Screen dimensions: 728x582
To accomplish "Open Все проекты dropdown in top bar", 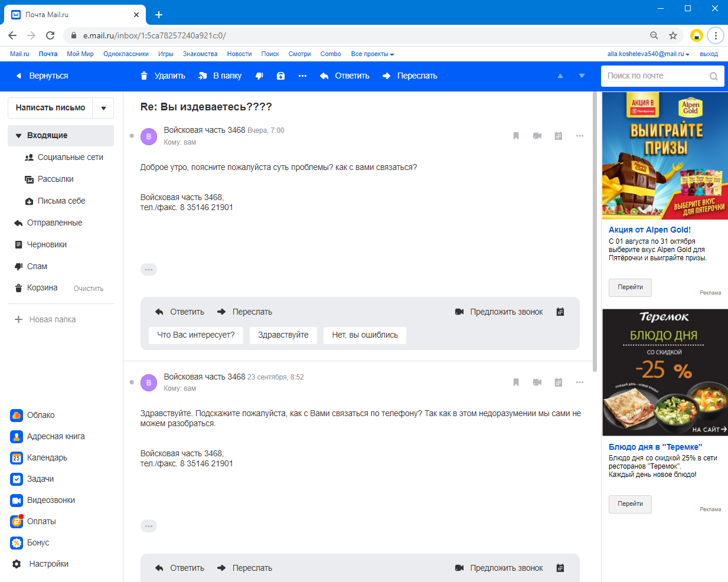I will [x=373, y=54].
